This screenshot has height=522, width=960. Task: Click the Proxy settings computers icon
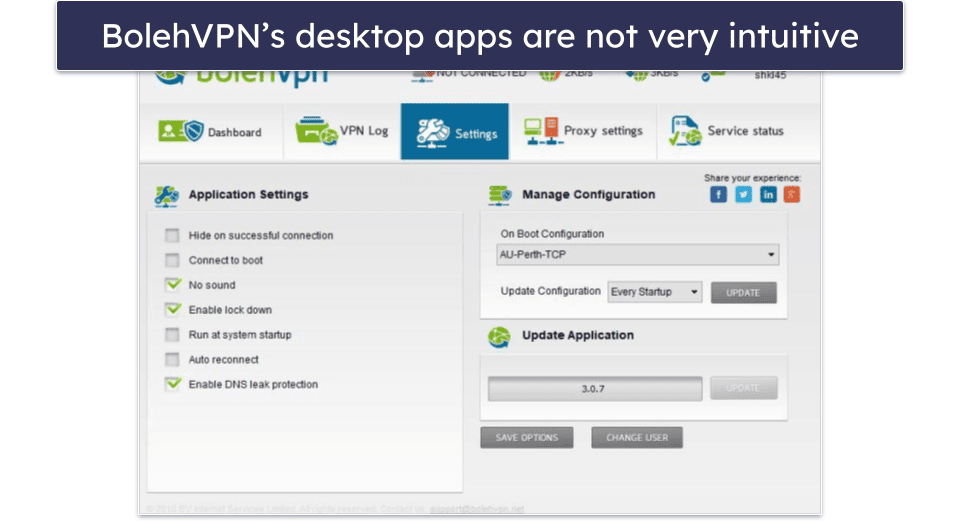(541, 131)
